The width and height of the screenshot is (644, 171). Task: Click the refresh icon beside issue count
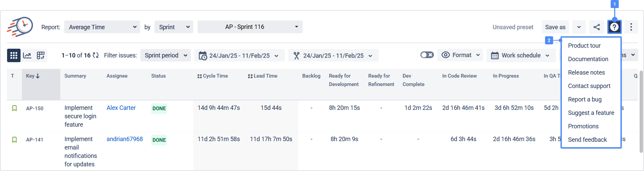pos(95,55)
